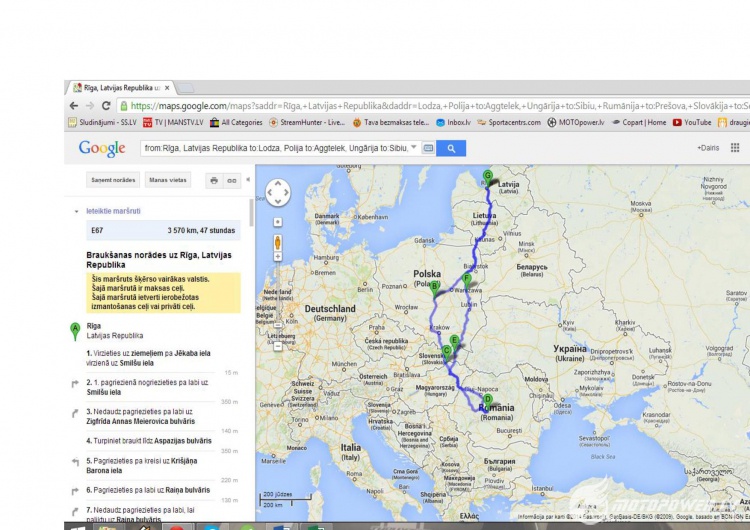This screenshot has height=530, width=750.
Task: Open the StreamHunter - Live bookmark
Action: (x=307, y=122)
